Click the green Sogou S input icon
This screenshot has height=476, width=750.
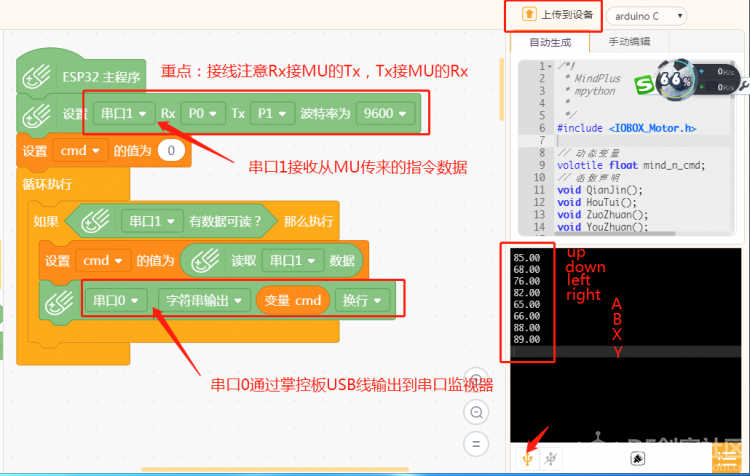644,85
